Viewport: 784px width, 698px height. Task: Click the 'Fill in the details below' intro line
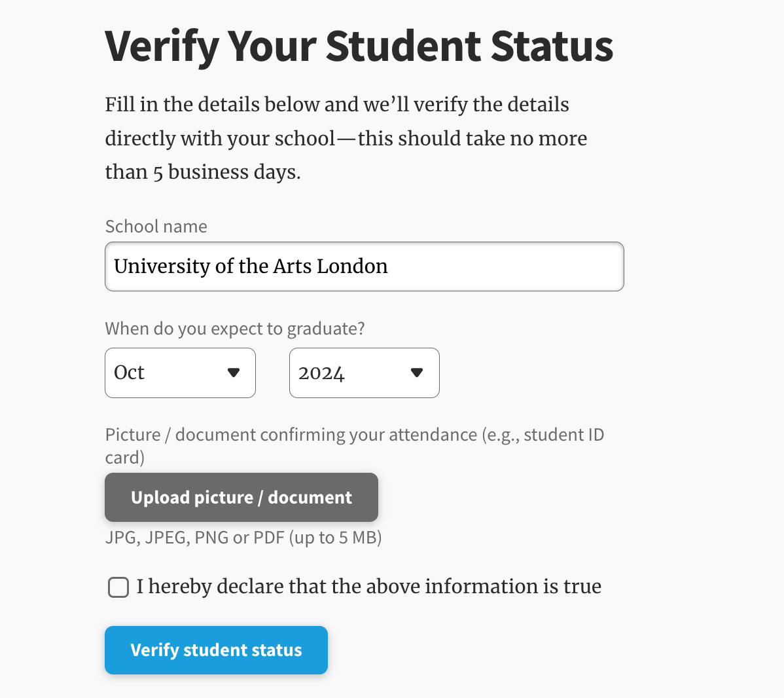[x=337, y=105]
